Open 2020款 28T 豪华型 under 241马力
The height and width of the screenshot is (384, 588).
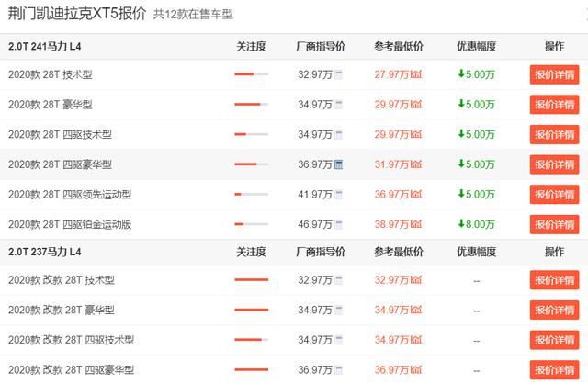(51, 105)
